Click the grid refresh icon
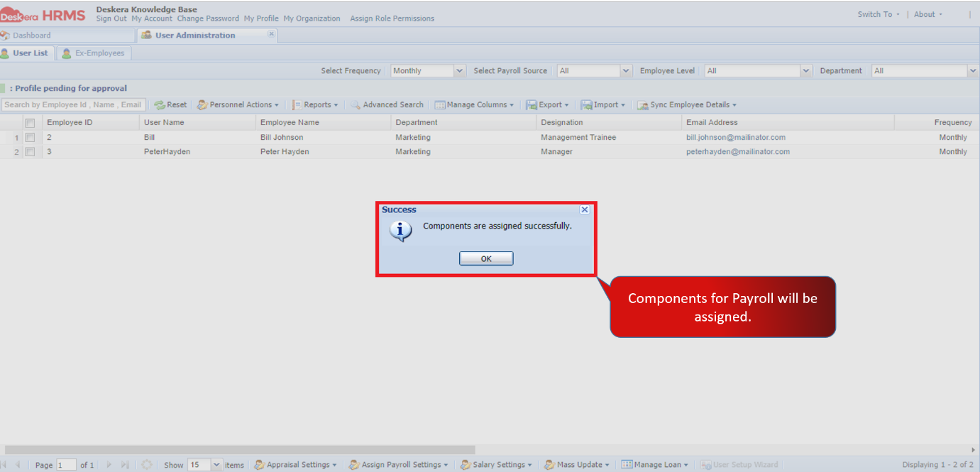Viewport: 980px width, 472px height. (147, 465)
